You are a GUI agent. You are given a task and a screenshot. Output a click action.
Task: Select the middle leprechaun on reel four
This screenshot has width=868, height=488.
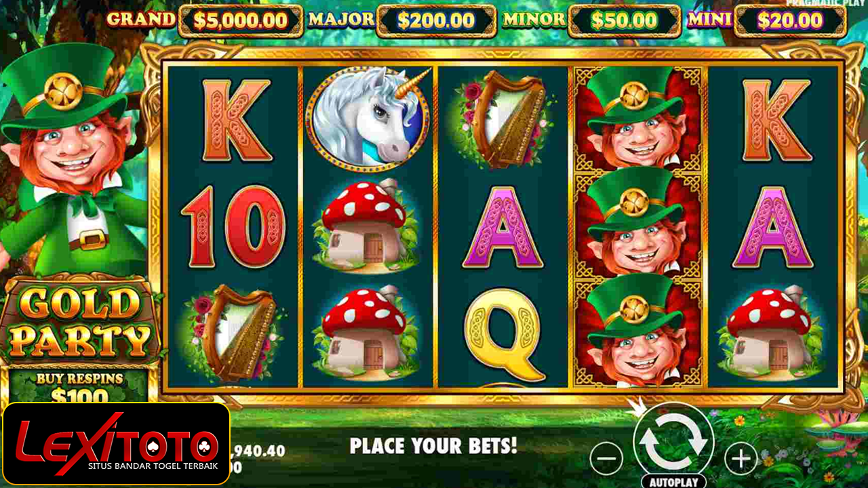pyautogui.click(x=637, y=227)
